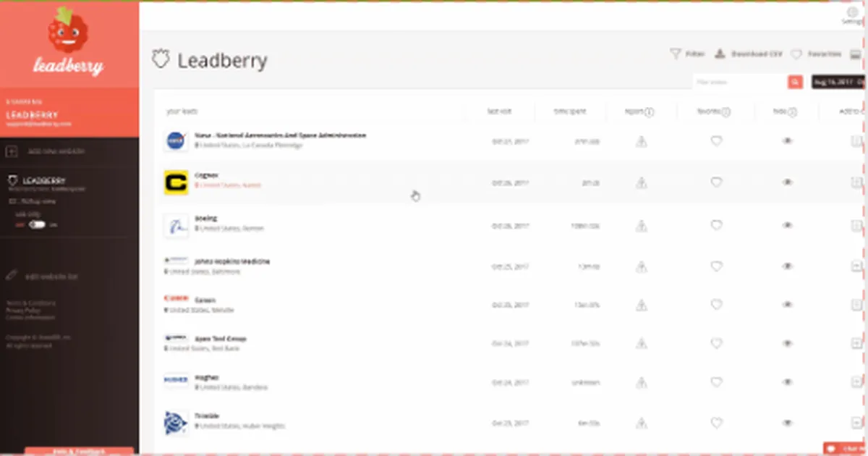
Task: Click the Nasa logo thumbnail
Action: pos(176,141)
